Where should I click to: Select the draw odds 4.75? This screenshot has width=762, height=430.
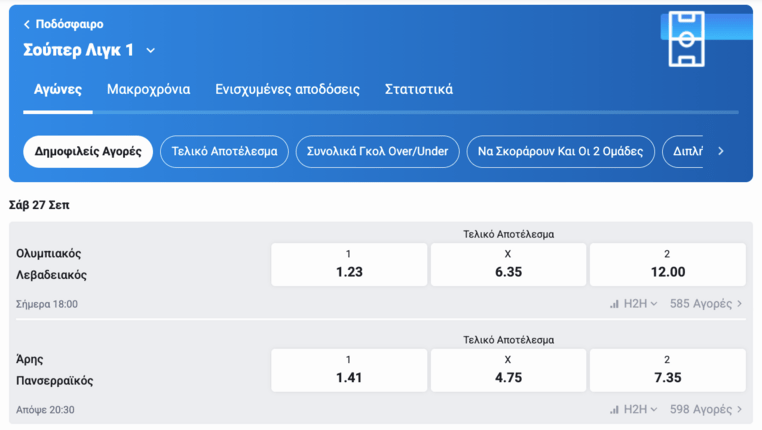coord(508,370)
